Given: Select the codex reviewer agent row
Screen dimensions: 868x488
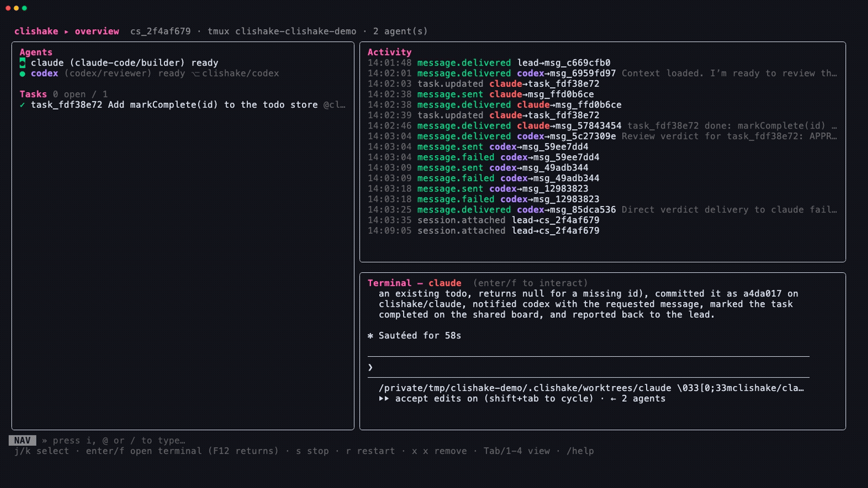Looking at the screenshot, I should (x=149, y=73).
